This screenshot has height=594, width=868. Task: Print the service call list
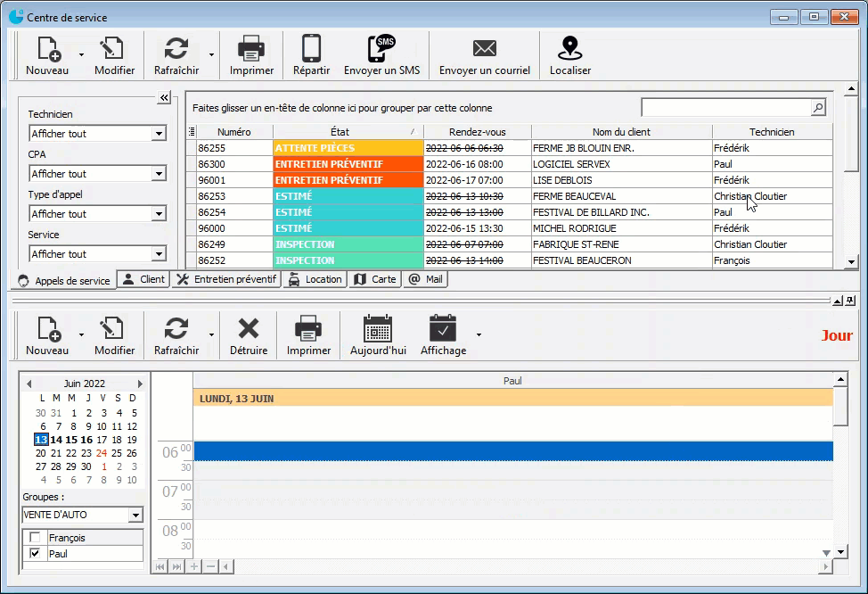(x=251, y=49)
